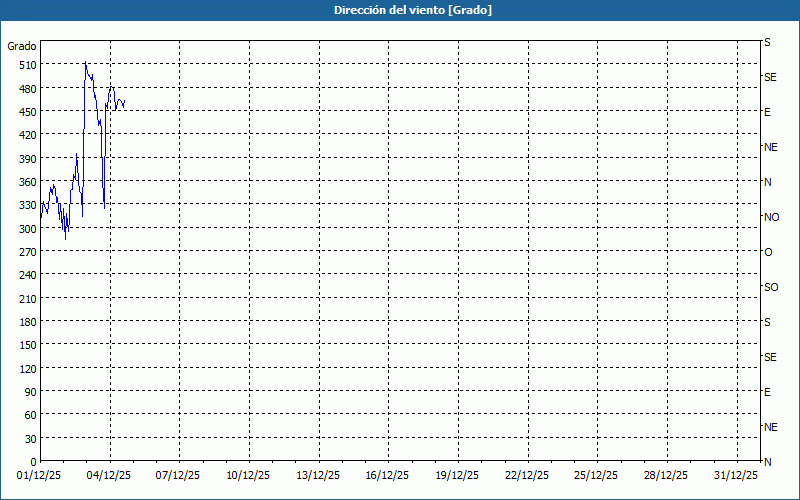Select the 22/12/25 date label
The image size is (800, 500).
527,476
